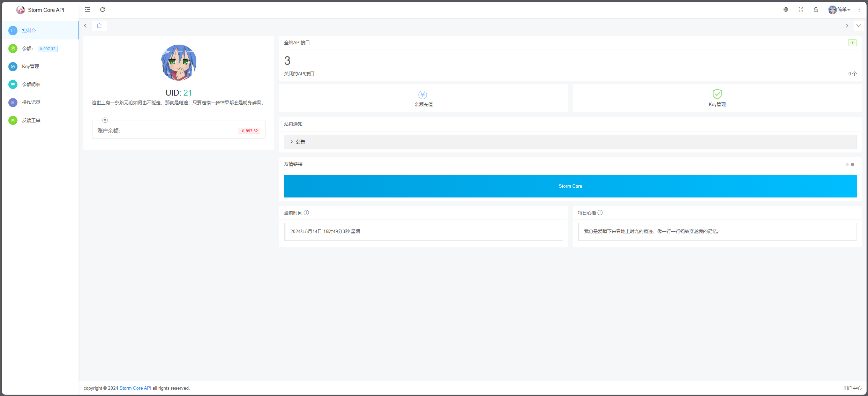
Task: Switch language via the globe icon
Action: [786, 9]
